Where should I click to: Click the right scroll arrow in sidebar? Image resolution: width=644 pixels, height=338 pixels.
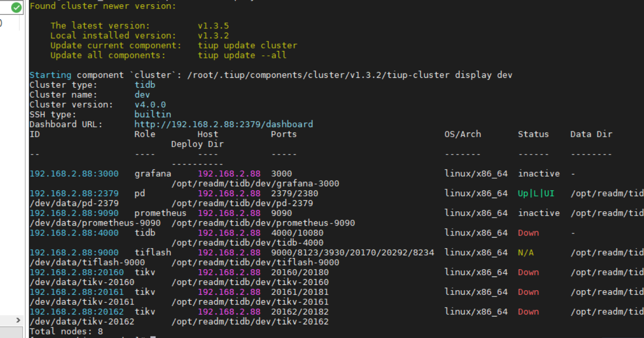pyautogui.click(x=17, y=320)
